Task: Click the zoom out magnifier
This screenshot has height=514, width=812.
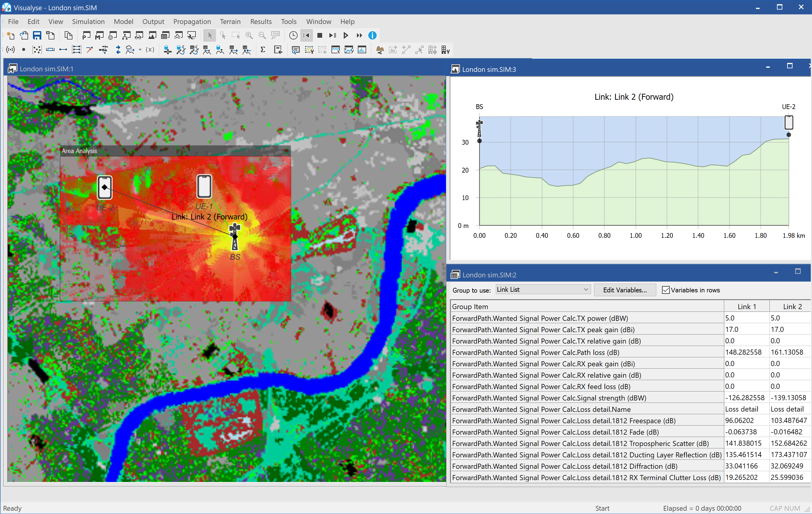Action: pyautogui.click(x=262, y=35)
